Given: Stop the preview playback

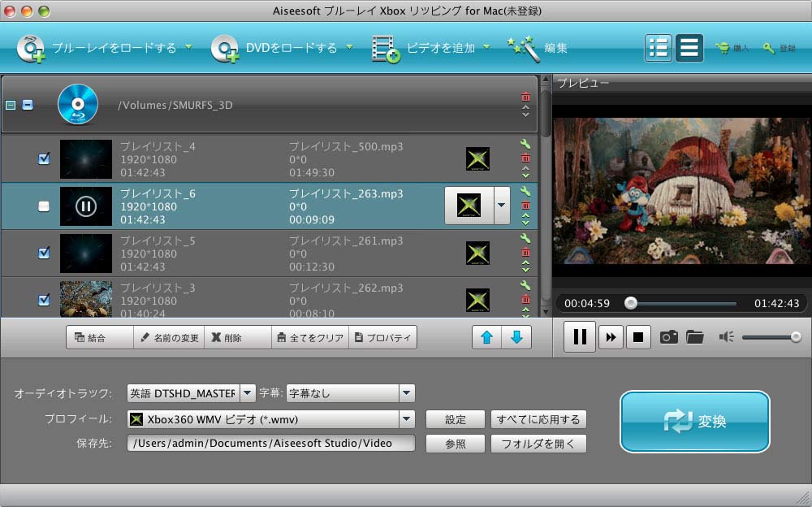Looking at the screenshot, I should [638, 336].
